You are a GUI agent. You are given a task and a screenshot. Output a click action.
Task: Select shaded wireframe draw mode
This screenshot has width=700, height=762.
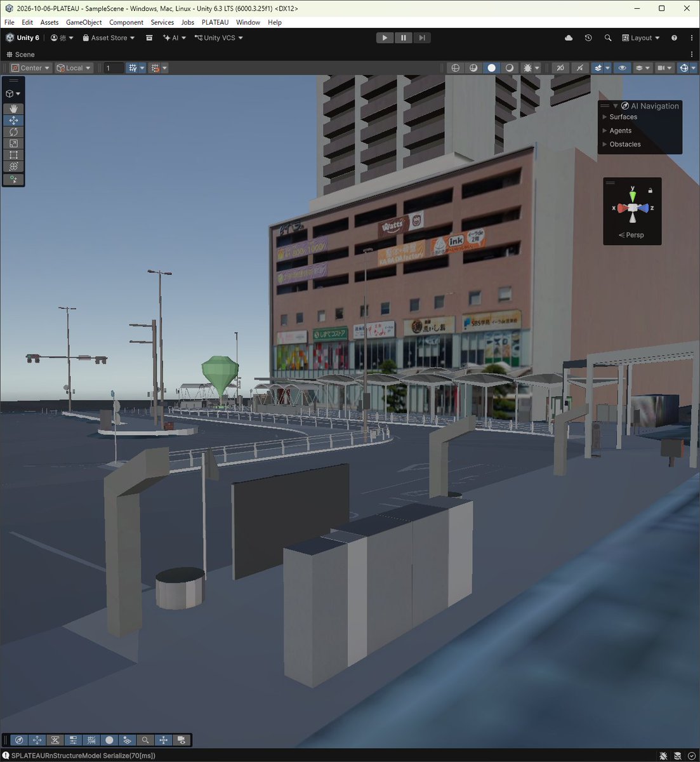pos(473,68)
